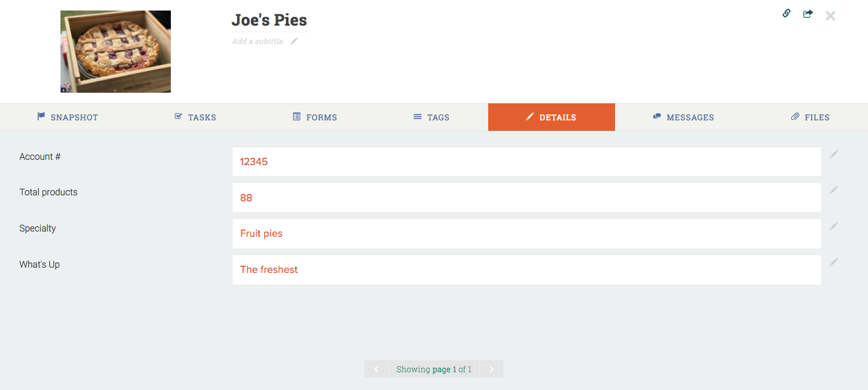Click the pie photo thumbnail
Viewport: 868px width, 390px height.
116,51
